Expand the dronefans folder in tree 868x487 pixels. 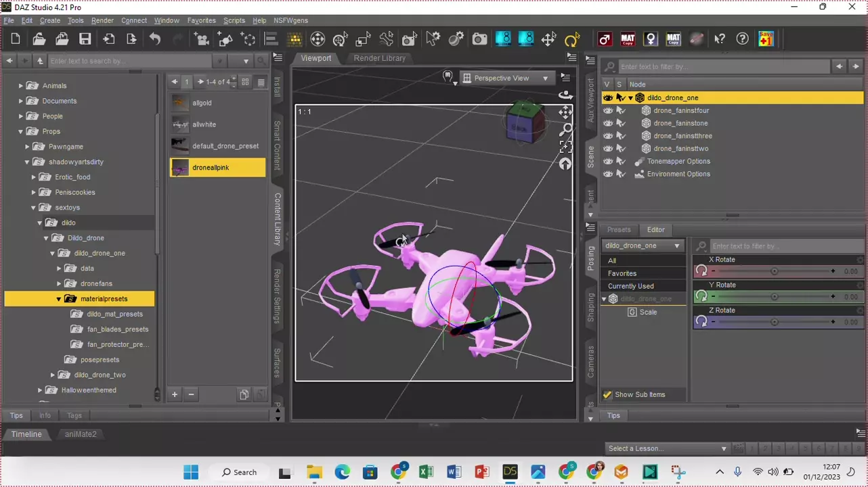click(59, 283)
